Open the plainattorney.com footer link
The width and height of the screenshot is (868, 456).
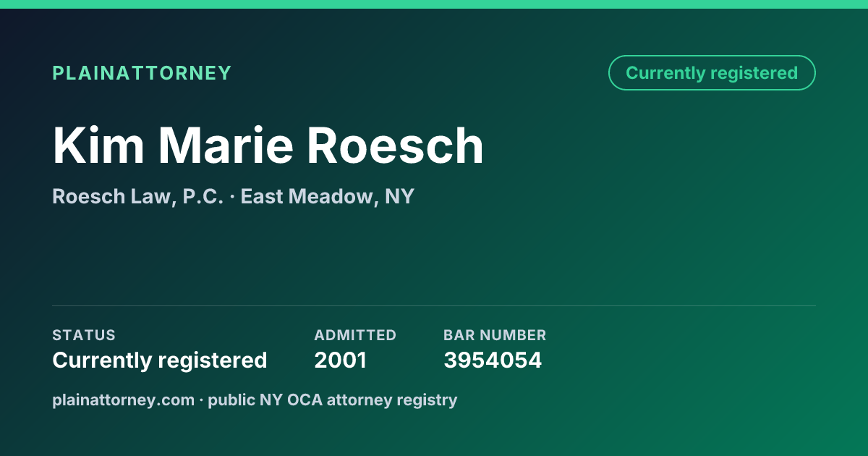pos(124,400)
